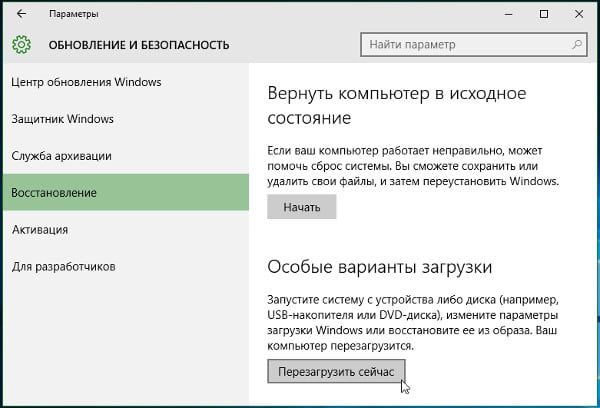This screenshot has width=600, height=408.
Task: Select Восстановление in sidebar
Action: (126, 192)
